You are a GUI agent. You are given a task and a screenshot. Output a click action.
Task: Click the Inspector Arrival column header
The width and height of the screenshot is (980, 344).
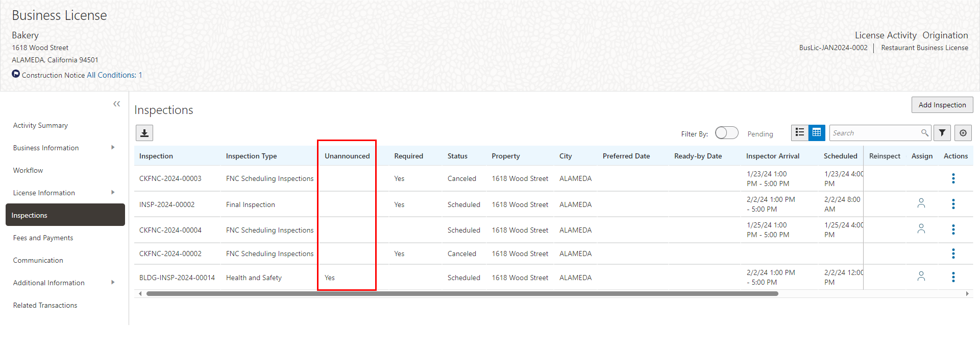(x=773, y=156)
